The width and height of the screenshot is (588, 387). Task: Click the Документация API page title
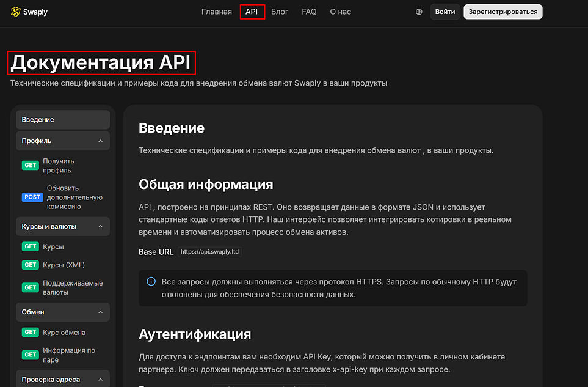[x=101, y=62]
